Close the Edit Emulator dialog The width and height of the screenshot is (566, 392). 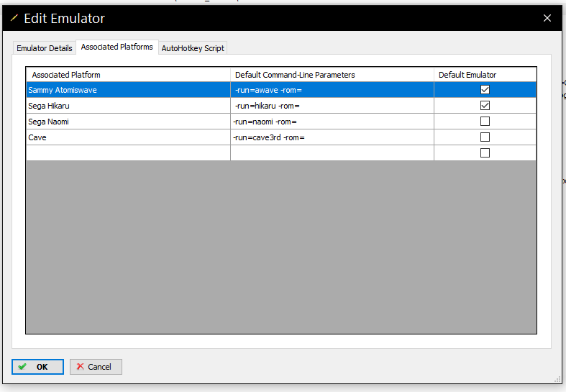(547, 18)
